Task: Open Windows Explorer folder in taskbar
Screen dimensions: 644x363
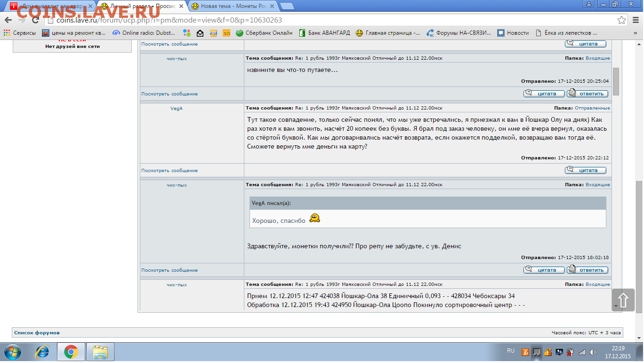Action: (100, 352)
